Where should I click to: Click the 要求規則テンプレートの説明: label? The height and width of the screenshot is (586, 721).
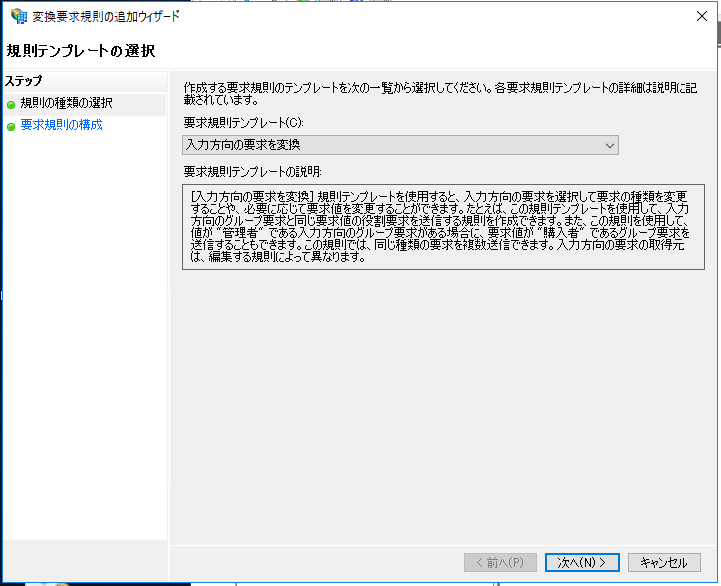pos(252,172)
